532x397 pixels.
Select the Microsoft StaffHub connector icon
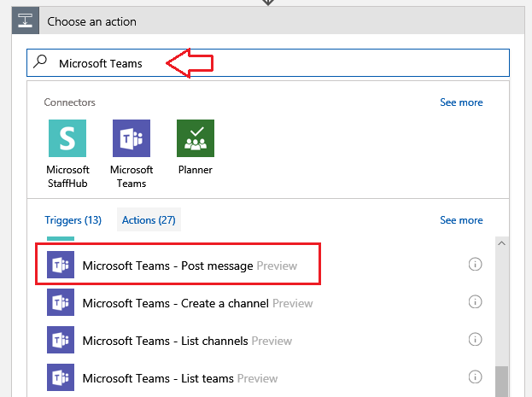[67, 138]
